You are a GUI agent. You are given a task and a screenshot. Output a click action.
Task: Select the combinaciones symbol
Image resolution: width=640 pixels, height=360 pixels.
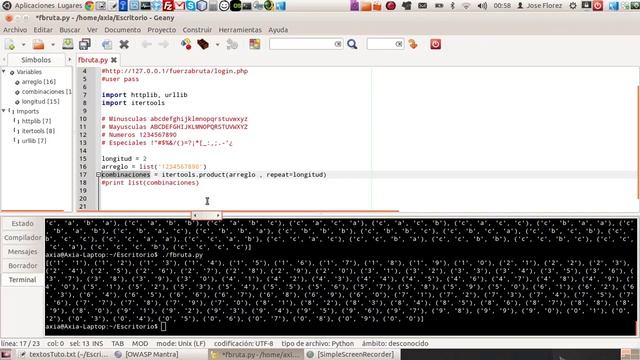click(x=43, y=91)
